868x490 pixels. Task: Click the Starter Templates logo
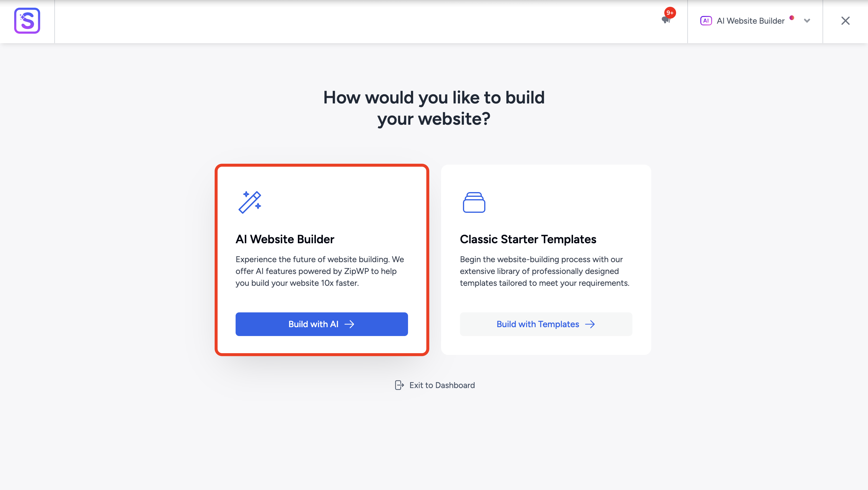point(27,21)
